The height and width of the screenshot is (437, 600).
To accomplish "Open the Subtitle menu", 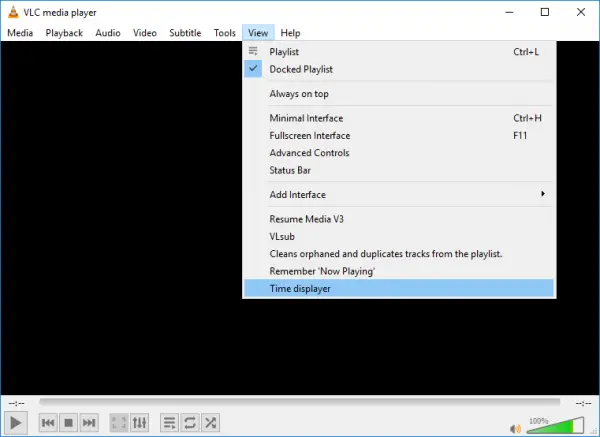I will (185, 33).
